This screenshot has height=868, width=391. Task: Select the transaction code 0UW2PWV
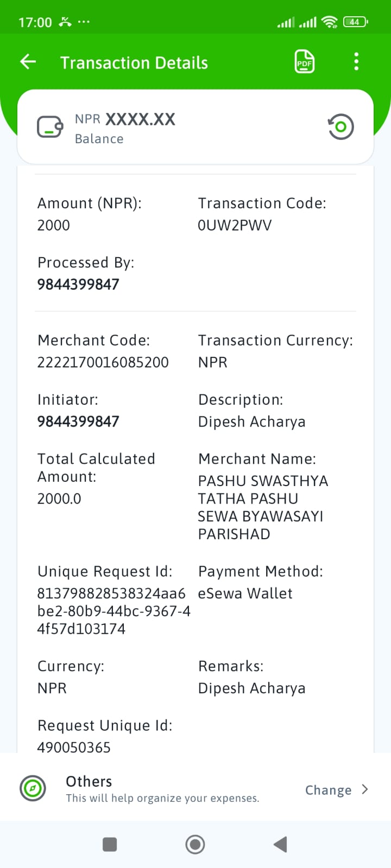(235, 225)
